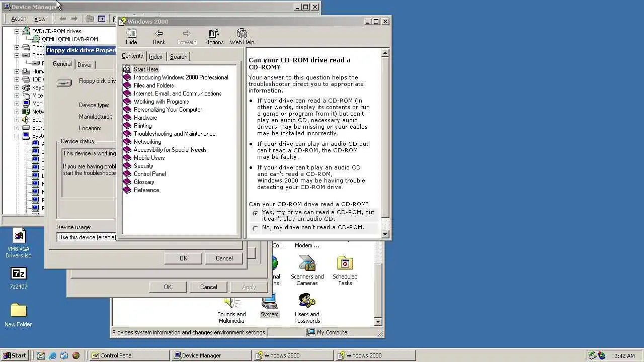
Task: Switch to the Index tab in Help
Action: point(155,57)
